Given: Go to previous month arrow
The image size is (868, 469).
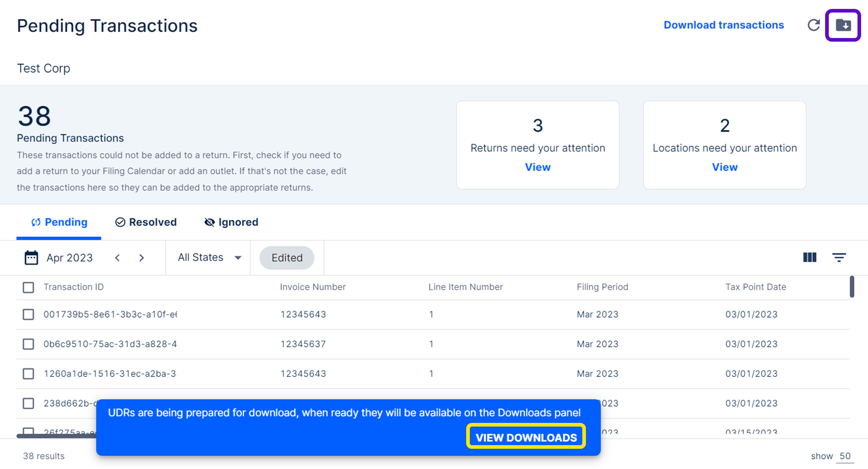Looking at the screenshot, I should click(x=117, y=258).
